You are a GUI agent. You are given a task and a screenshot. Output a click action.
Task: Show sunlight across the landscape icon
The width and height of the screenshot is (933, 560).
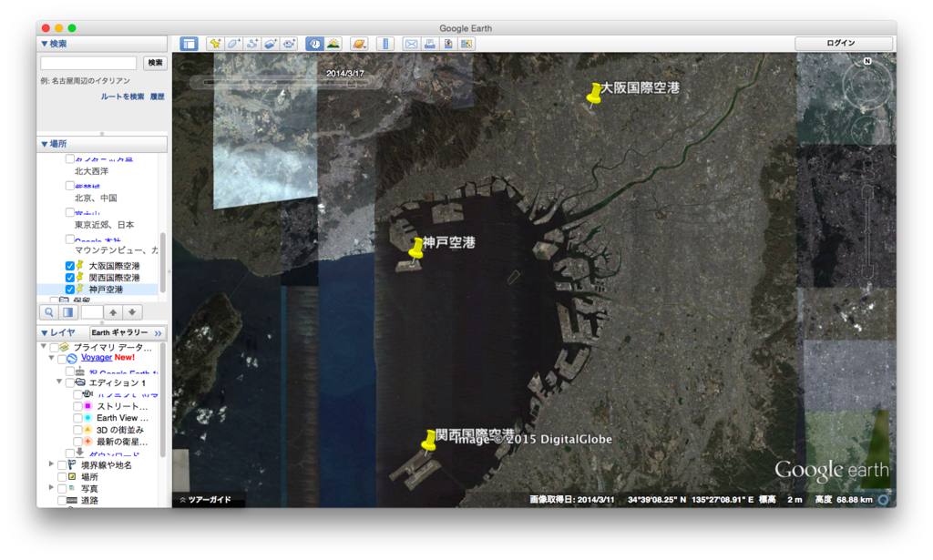click(333, 44)
